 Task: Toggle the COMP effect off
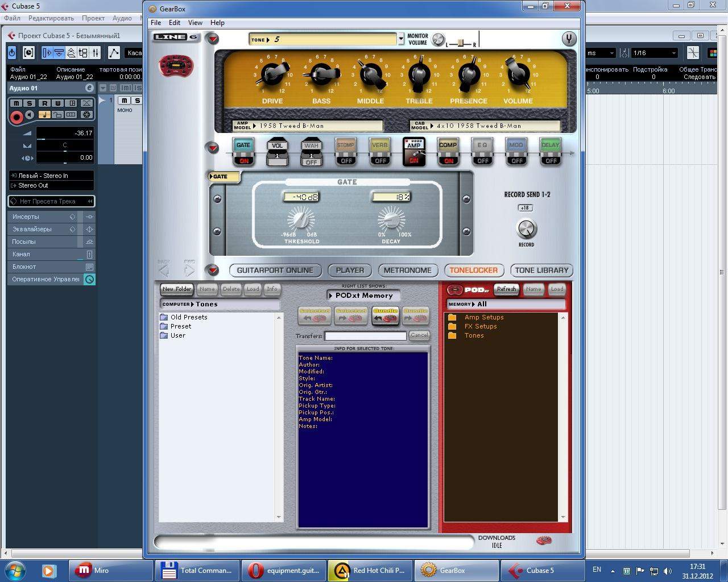448,152
